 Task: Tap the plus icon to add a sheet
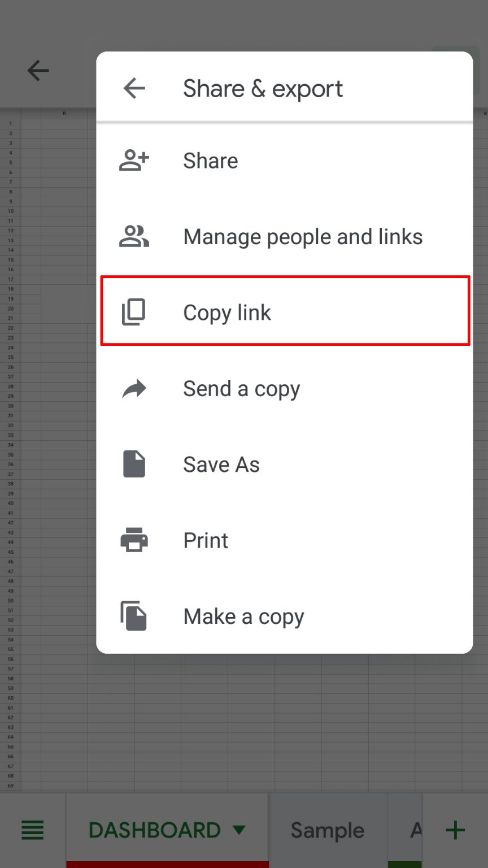tap(455, 830)
